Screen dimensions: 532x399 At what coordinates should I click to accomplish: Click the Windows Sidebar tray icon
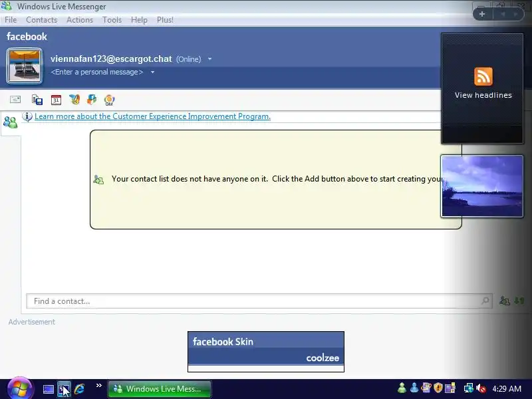[450, 388]
